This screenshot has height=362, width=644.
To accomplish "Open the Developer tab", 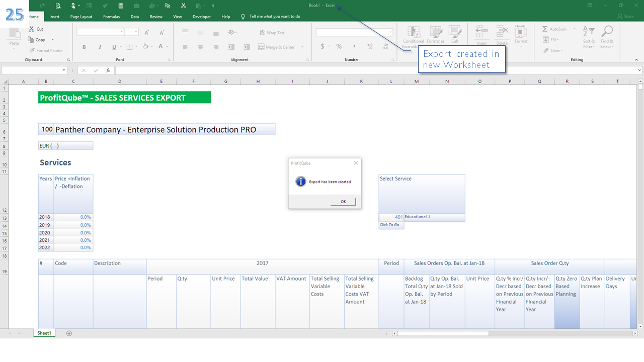I will 202,17.
